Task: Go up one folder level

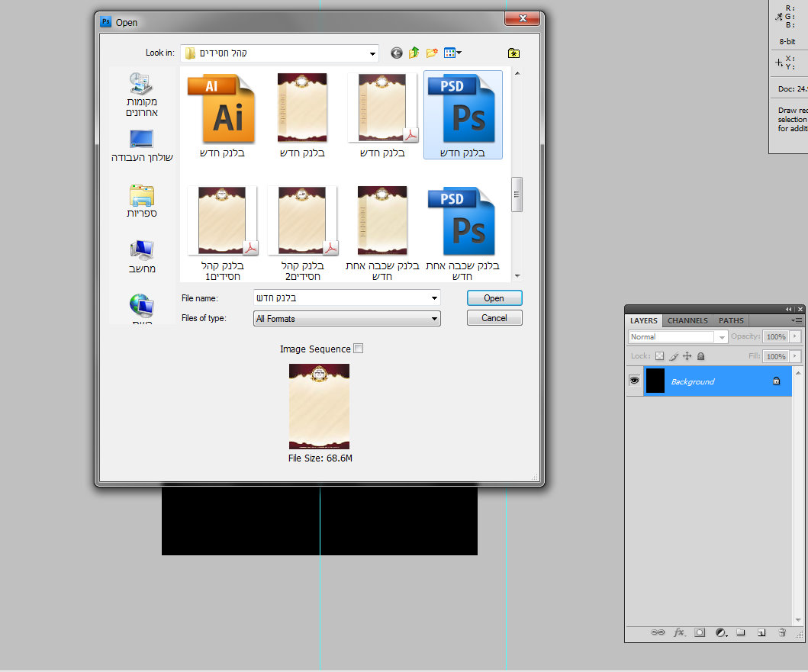Action: coord(414,53)
